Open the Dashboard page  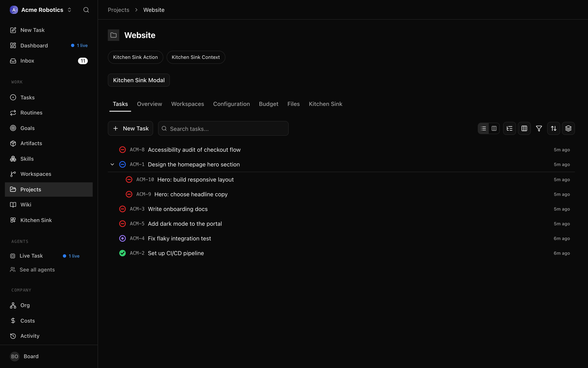click(x=49, y=46)
